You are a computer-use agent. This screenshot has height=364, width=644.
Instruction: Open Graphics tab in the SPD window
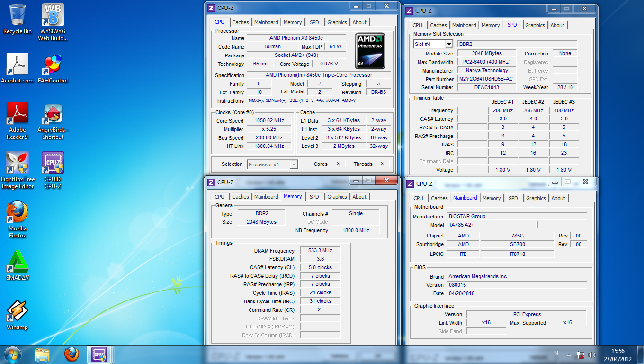pyautogui.click(x=535, y=25)
